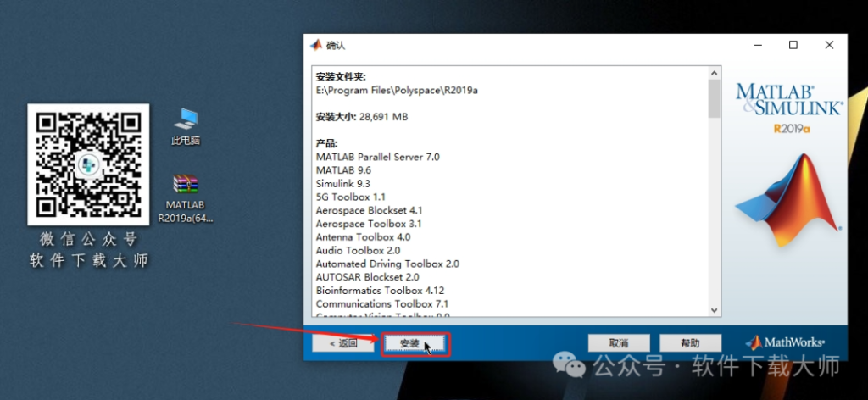
Task: Select AUTOSAR Blockset 2.0 entry
Action: (x=368, y=277)
